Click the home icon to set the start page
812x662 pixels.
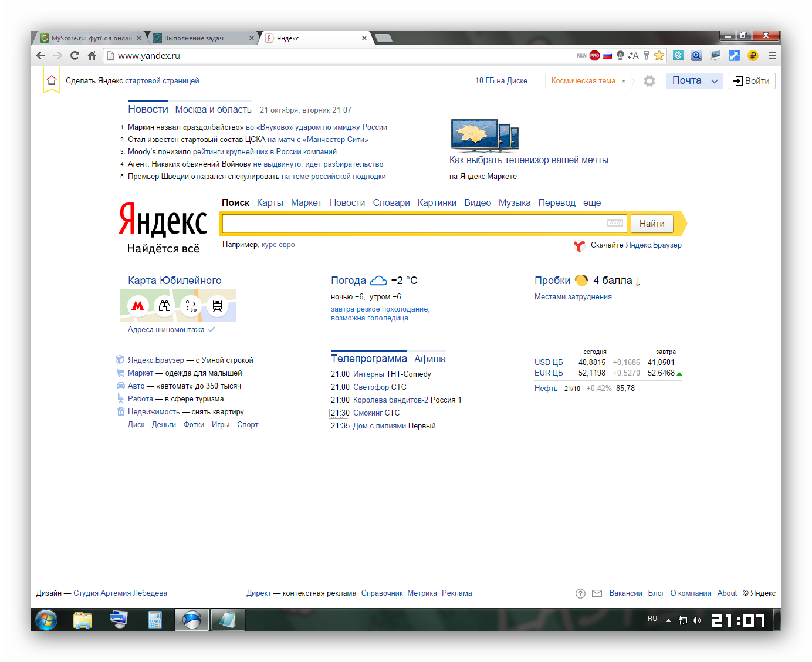click(x=52, y=80)
